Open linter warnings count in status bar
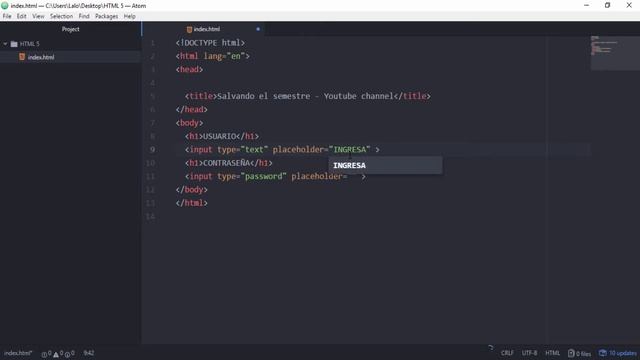 pyautogui.click(x=58, y=353)
